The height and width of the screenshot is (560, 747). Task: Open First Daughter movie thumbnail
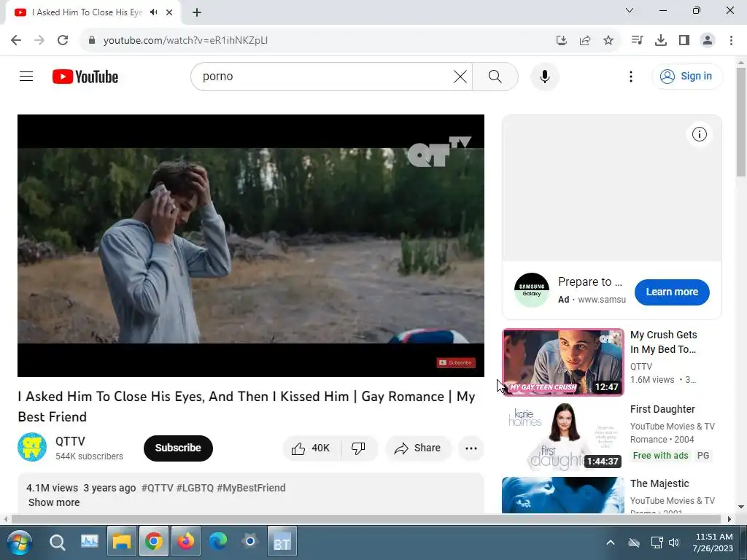[562, 436]
